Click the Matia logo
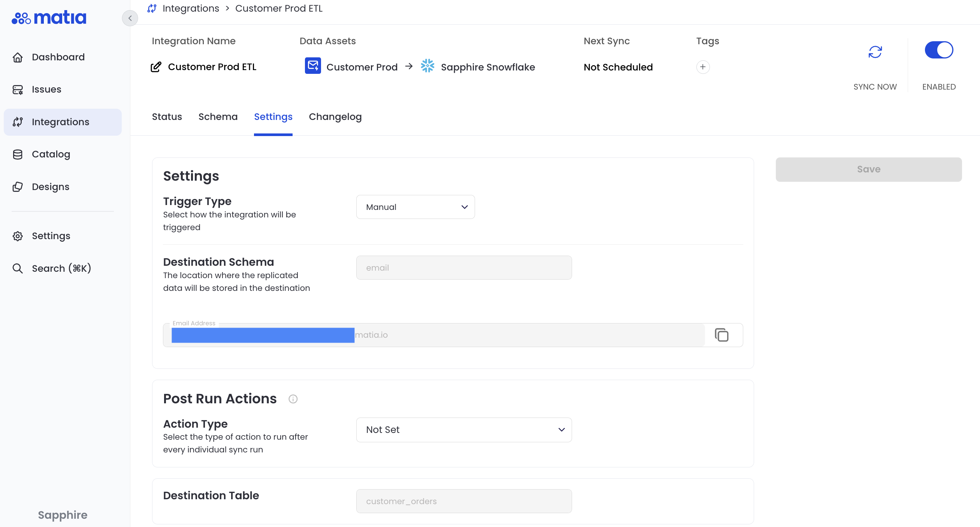This screenshot has width=980, height=527. tap(49, 18)
